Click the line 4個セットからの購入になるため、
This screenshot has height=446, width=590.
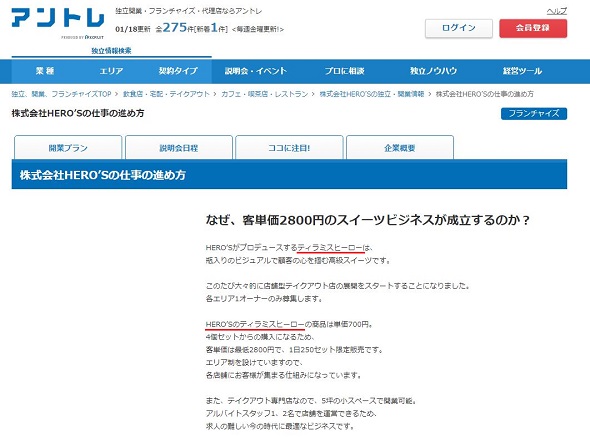click(x=260, y=337)
